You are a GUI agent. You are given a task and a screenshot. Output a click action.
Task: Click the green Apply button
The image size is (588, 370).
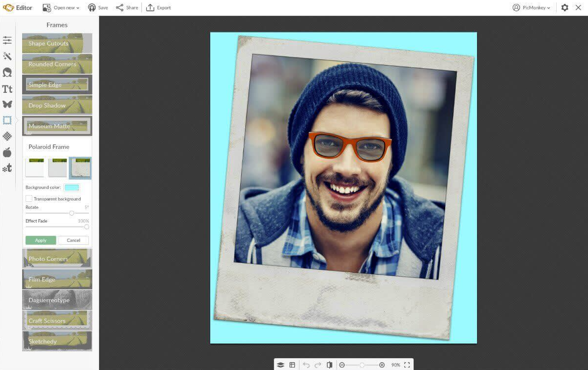(x=41, y=240)
